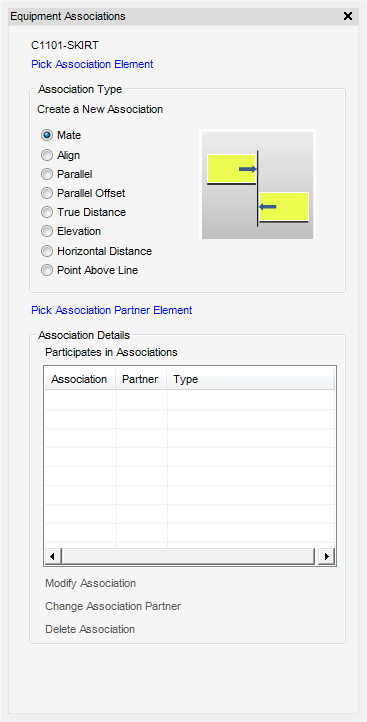Click the Mate association preview image
The image size is (367, 722).
[x=257, y=185]
